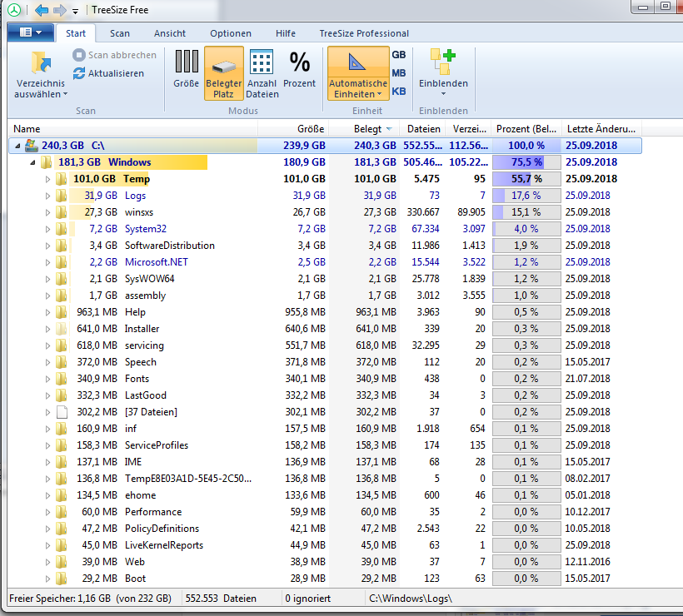Open the TreeSize Professional tab
The height and width of the screenshot is (616, 683).
pos(364,33)
